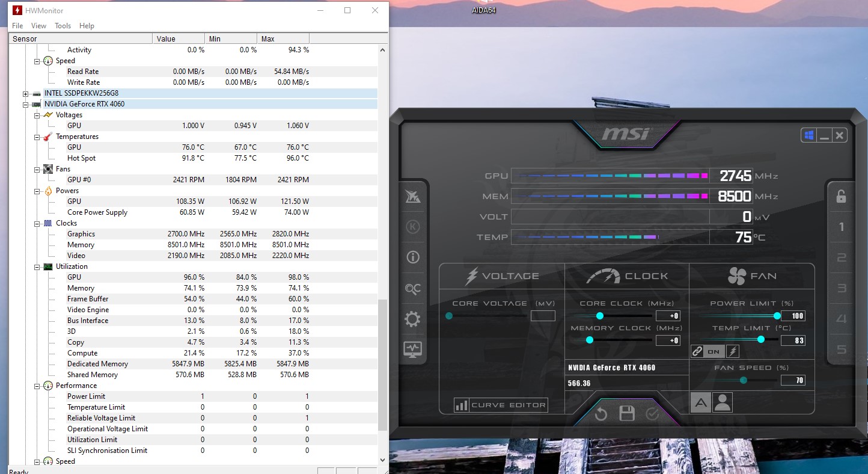Expand the INTEL SSDPEKKW256G8 node
The width and height of the screenshot is (868, 474).
(x=25, y=93)
